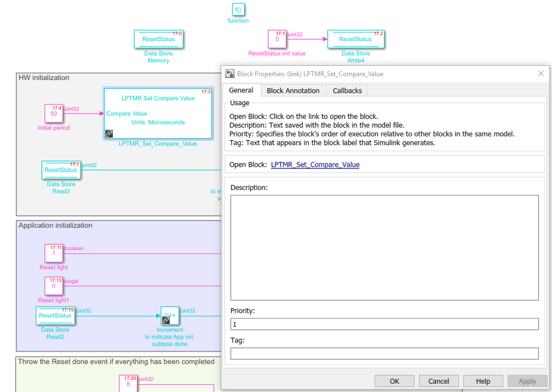Click the Application initialization area label
Viewport: 552px width, 392px height.
pos(55,225)
